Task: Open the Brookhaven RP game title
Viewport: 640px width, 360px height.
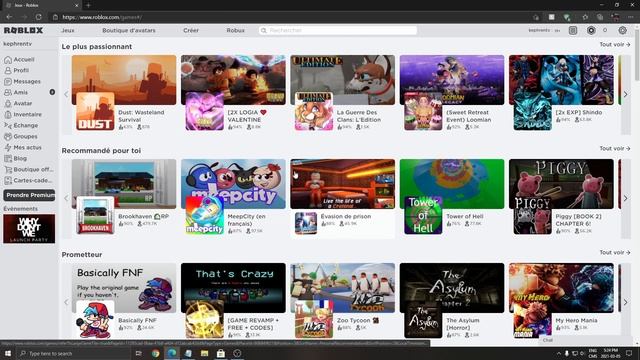Action: pos(143,216)
